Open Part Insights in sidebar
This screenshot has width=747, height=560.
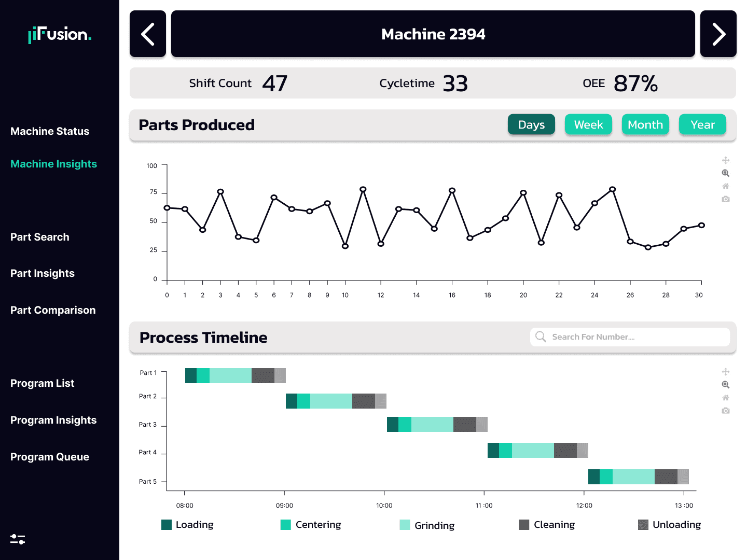coord(43,273)
